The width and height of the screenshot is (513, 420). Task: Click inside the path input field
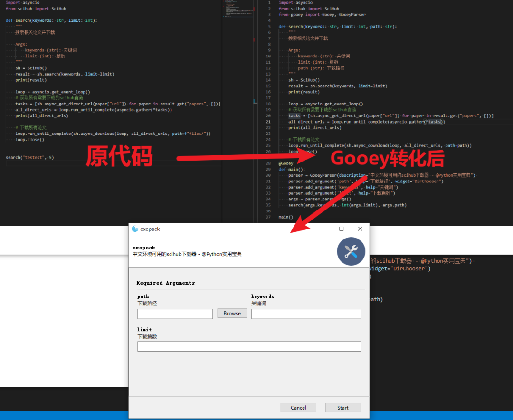pos(175,314)
